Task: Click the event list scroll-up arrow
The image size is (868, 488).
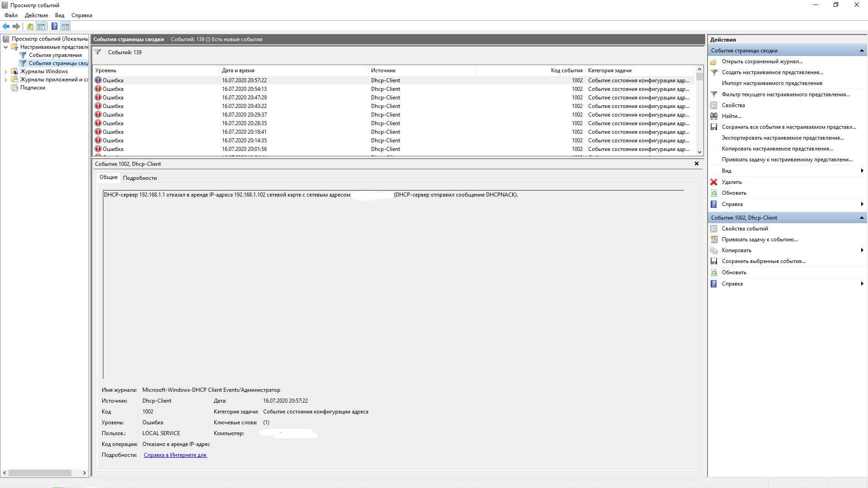Action: coord(700,70)
